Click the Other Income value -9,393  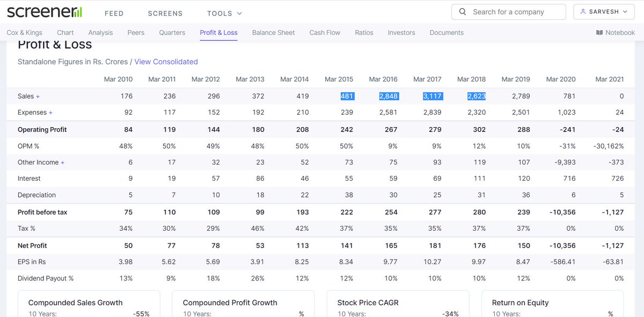(x=565, y=163)
